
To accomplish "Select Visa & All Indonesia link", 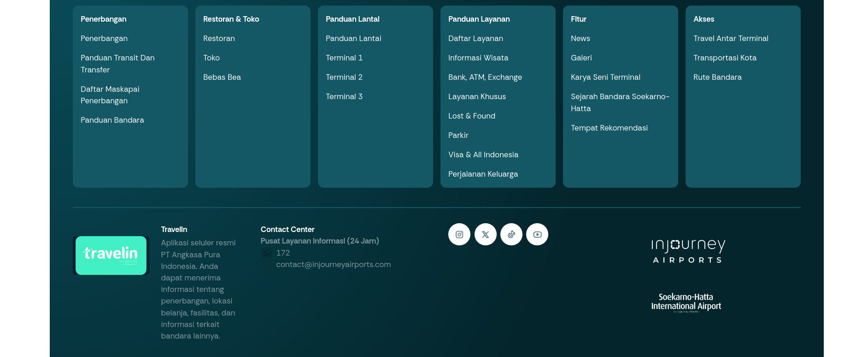I will pos(483,155).
